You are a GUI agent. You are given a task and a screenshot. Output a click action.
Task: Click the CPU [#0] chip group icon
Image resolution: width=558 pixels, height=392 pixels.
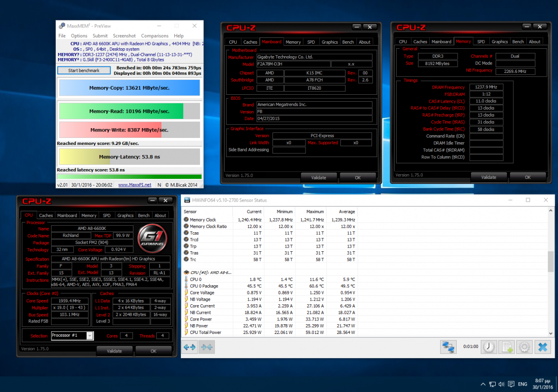point(186,272)
